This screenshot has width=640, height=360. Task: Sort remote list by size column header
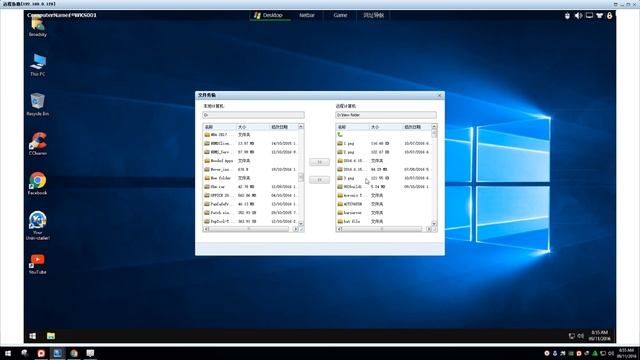point(386,127)
